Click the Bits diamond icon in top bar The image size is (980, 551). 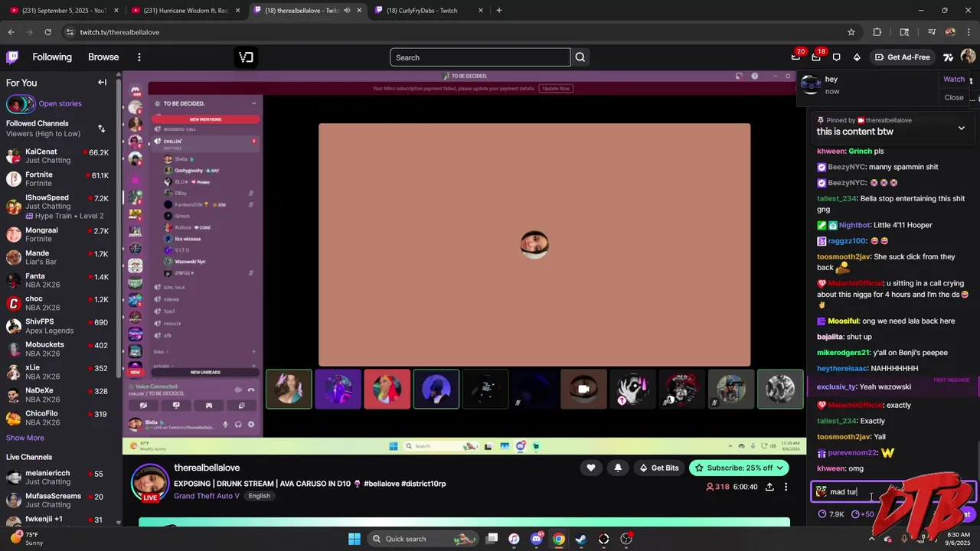pyautogui.click(x=857, y=57)
